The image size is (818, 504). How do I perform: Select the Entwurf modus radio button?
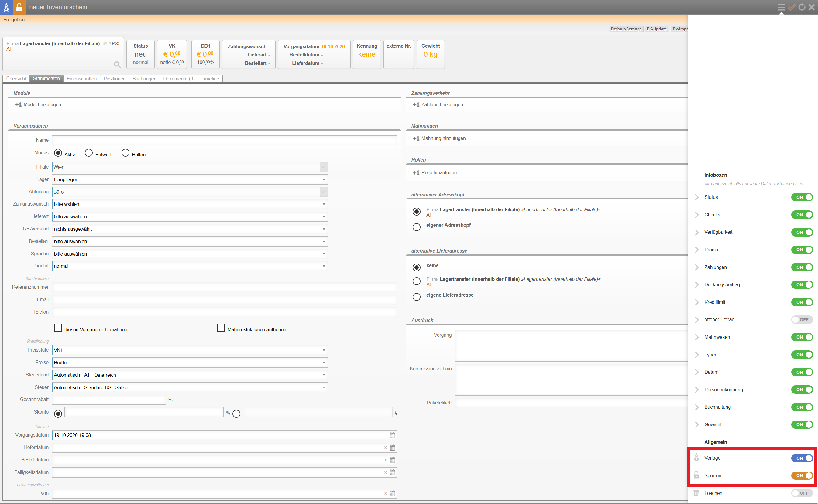(x=88, y=153)
